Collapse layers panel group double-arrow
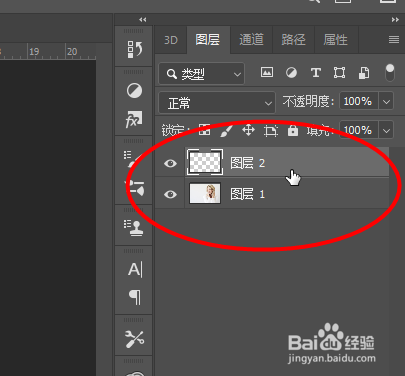 [395, 20]
